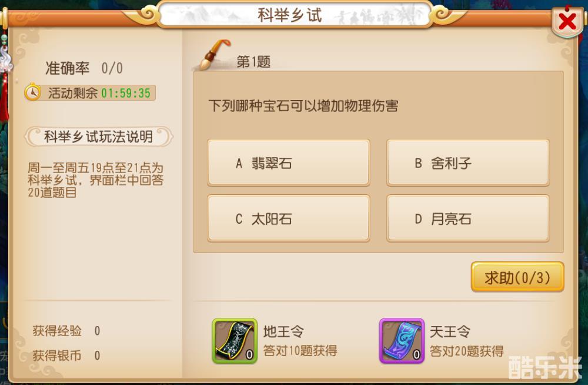Click the 第1题 question number label
588x385 pixels.
[x=253, y=62]
